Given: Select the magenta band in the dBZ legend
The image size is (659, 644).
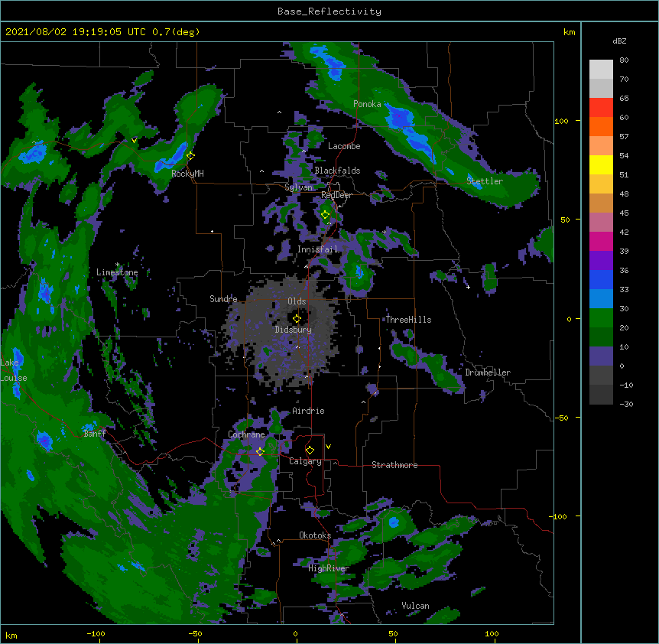Looking at the screenshot, I should click(x=601, y=241).
